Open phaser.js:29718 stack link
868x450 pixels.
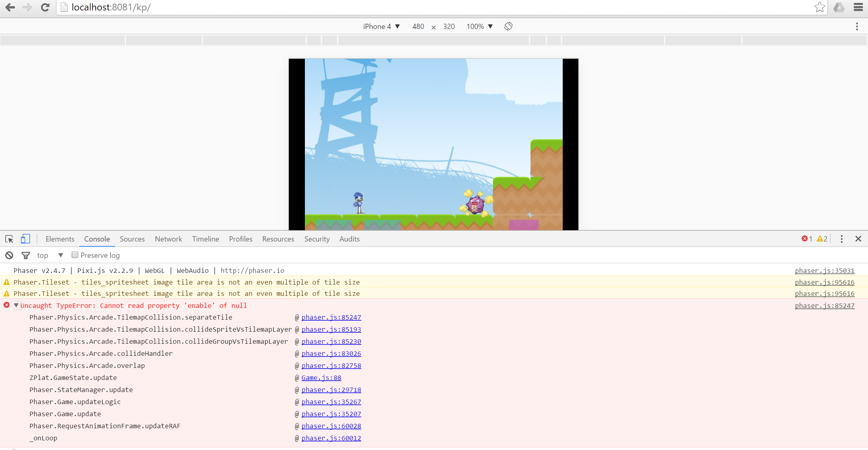coord(331,390)
